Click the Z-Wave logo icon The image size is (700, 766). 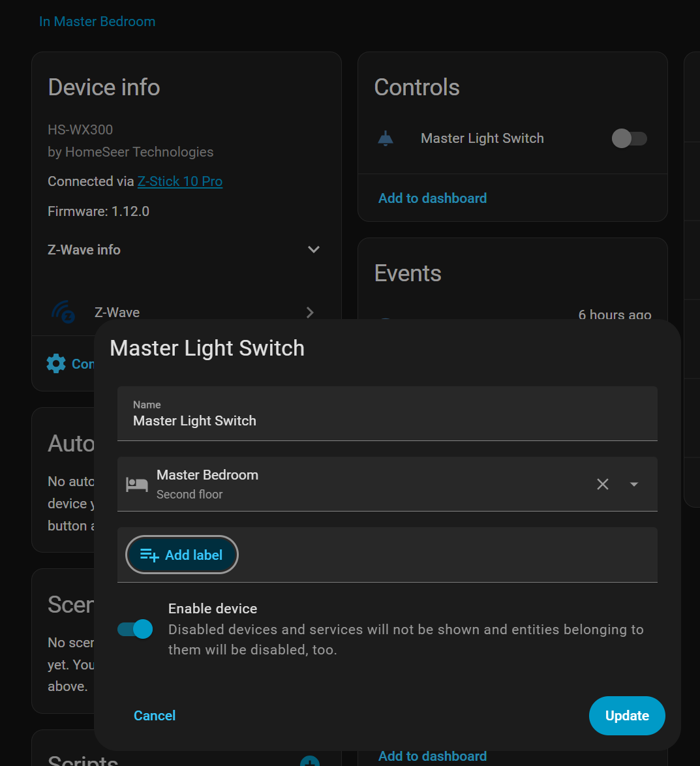click(63, 312)
